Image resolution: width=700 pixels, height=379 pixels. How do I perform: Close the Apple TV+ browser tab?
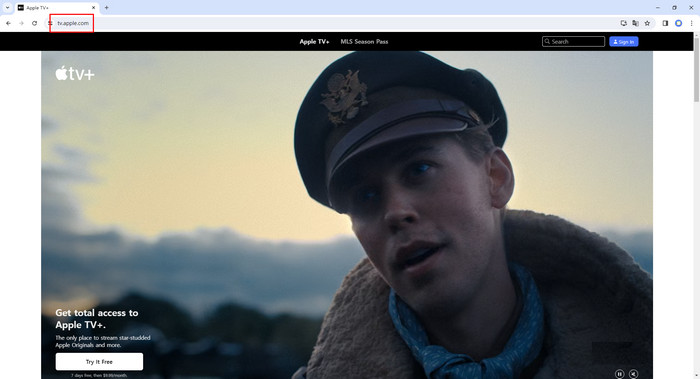tap(93, 8)
